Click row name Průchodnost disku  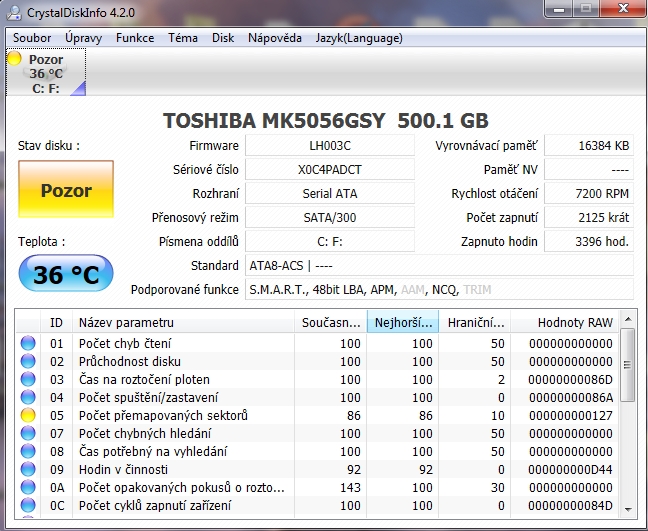point(130,362)
